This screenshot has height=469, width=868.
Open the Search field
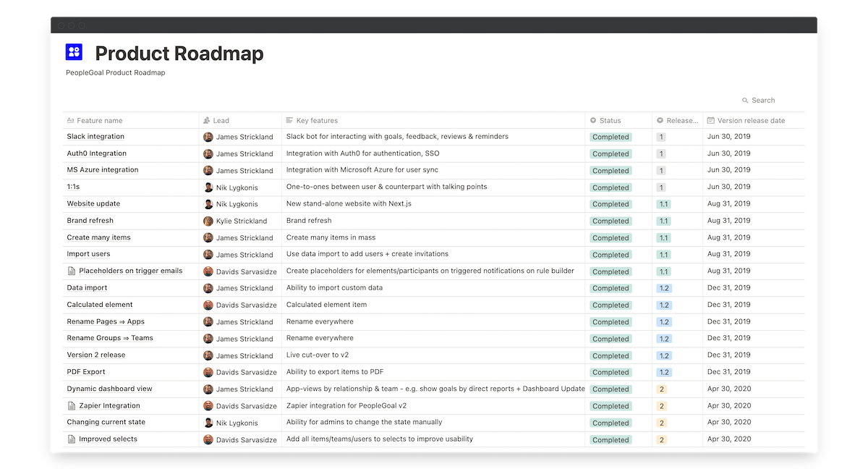point(758,101)
